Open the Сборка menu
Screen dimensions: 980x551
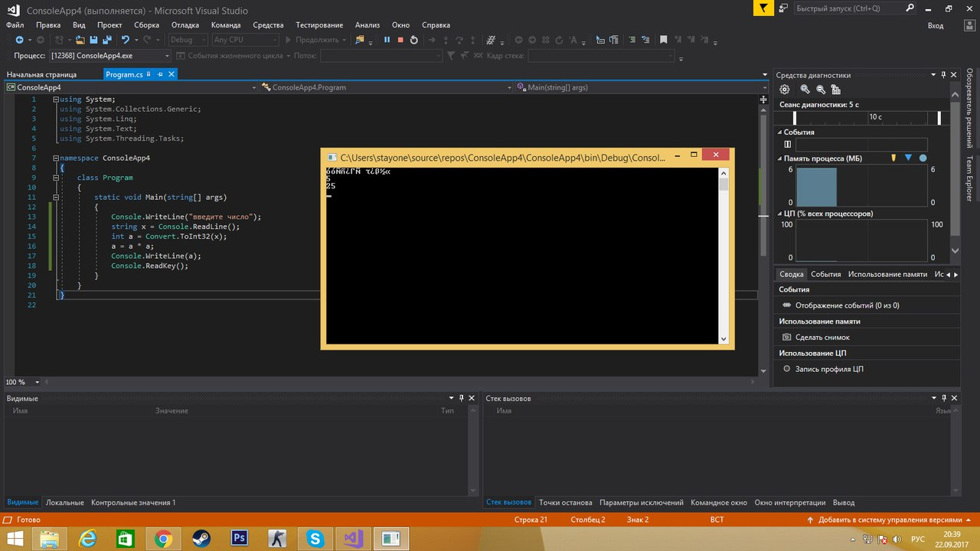(146, 25)
